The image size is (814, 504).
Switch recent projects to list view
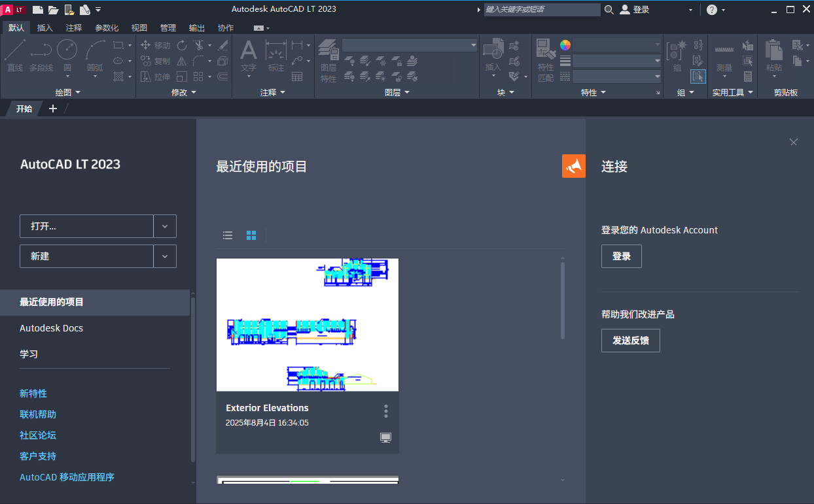tap(228, 235)
